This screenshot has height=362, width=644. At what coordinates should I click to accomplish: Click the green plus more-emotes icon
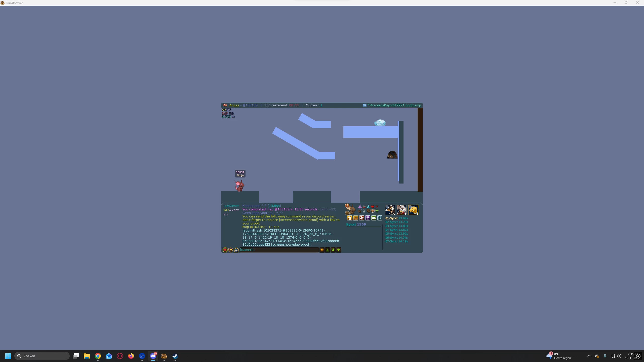pyautogui.click(x=377, y=211)
